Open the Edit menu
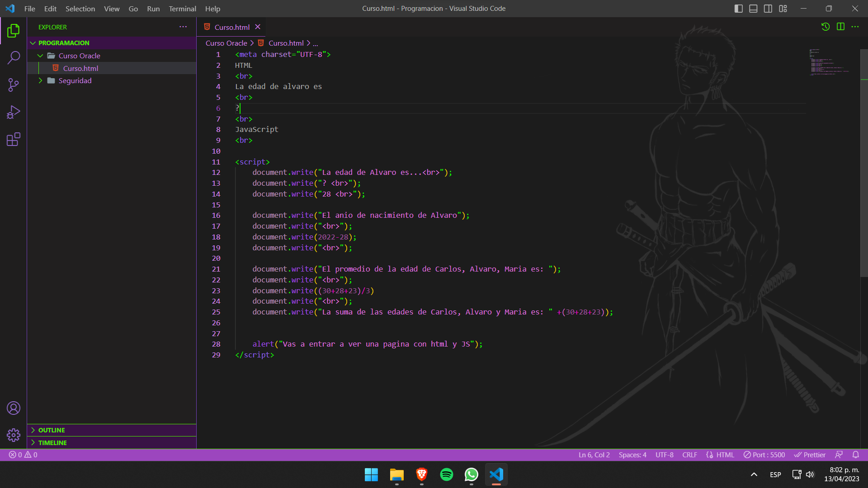868x488 pixels. point(50,9)
